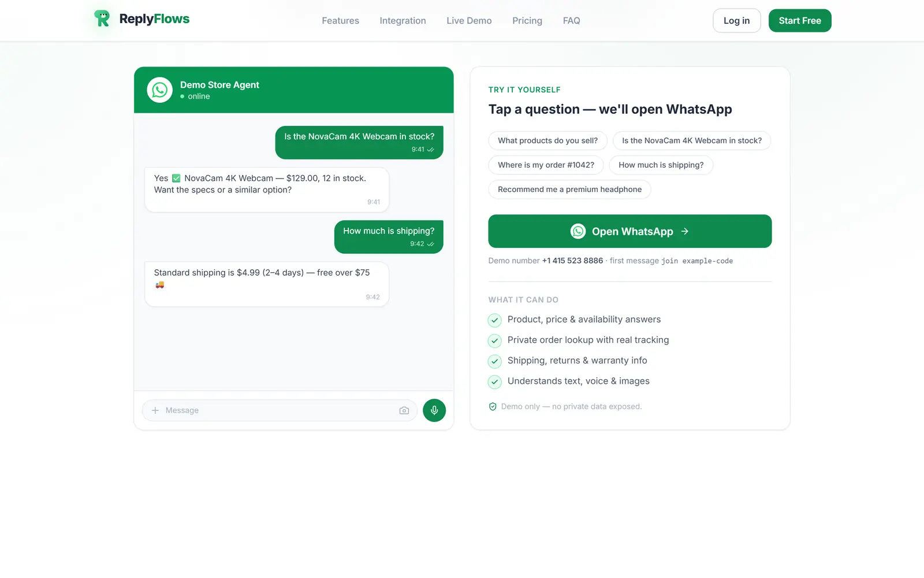The image size is (924, 578).
Task: Click the 'join example-code' text
Action: [x=697, y=261]
